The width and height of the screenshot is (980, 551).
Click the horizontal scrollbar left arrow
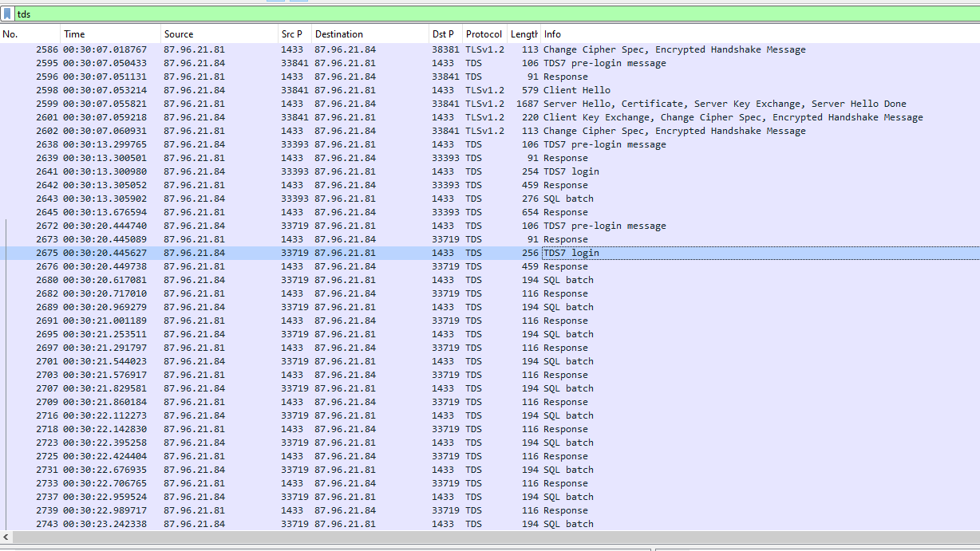6,537
